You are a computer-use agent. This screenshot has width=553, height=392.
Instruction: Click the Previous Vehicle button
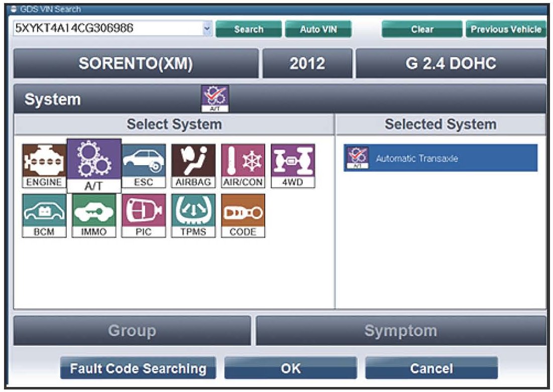[x=506, y=30]
